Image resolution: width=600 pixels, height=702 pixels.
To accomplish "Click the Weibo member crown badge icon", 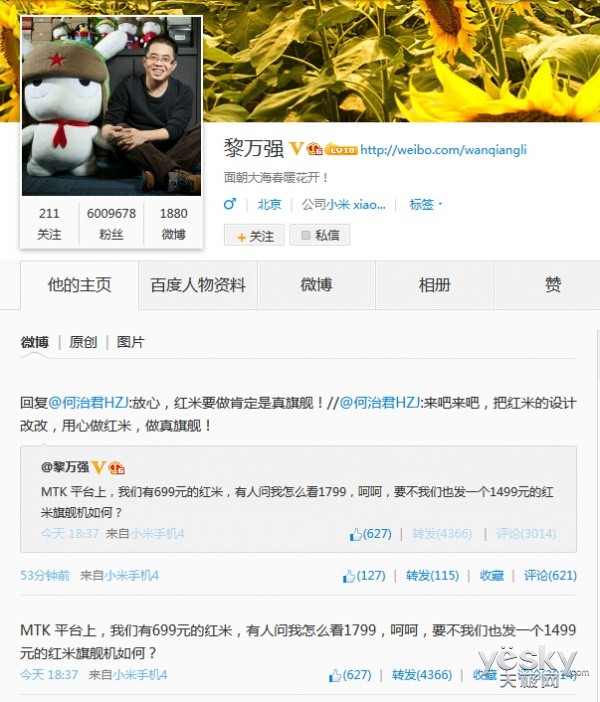I will coord(315,149).
